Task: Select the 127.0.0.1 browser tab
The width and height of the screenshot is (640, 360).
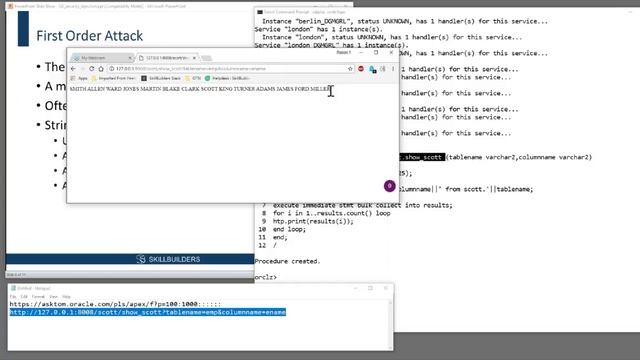Action: click(x=167, y=58)
